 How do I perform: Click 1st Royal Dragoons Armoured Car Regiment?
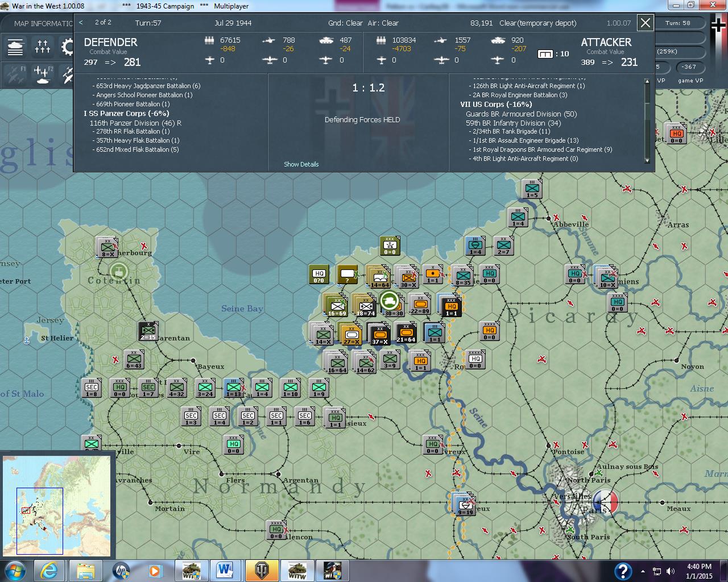(x=543, y=149)
